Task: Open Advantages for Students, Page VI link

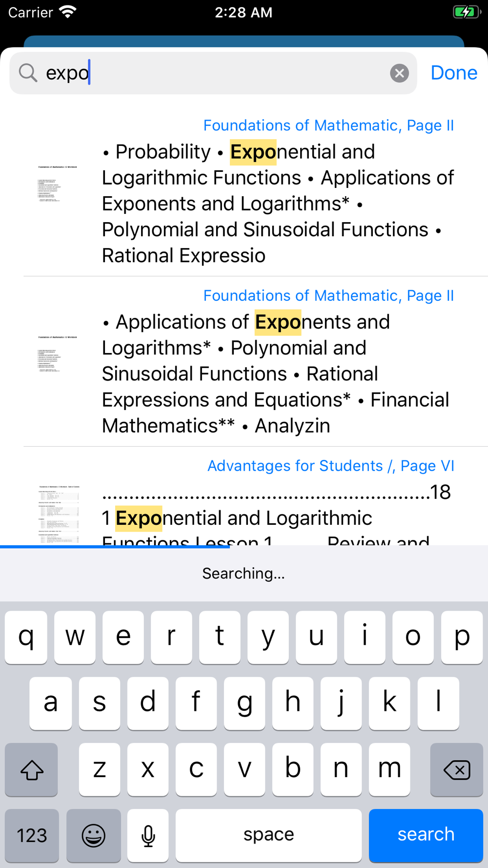Action: pyautogui.click(x=330, y=466)
